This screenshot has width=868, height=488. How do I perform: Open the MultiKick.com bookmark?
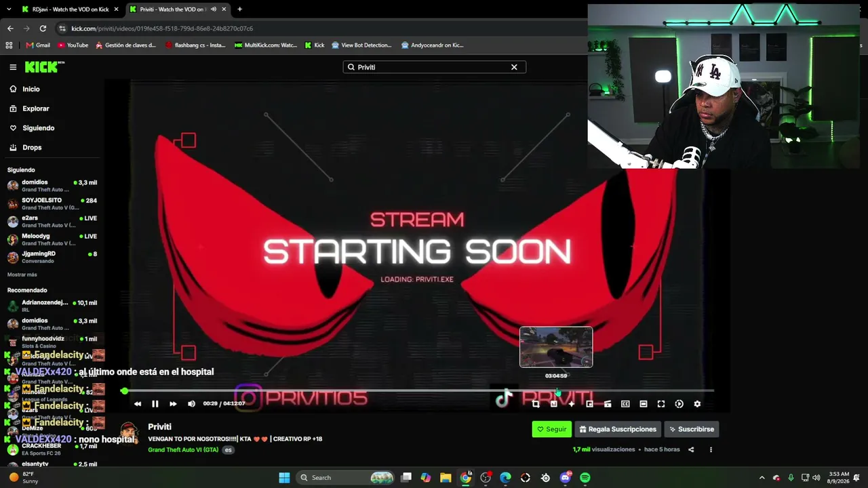point(266,45)
